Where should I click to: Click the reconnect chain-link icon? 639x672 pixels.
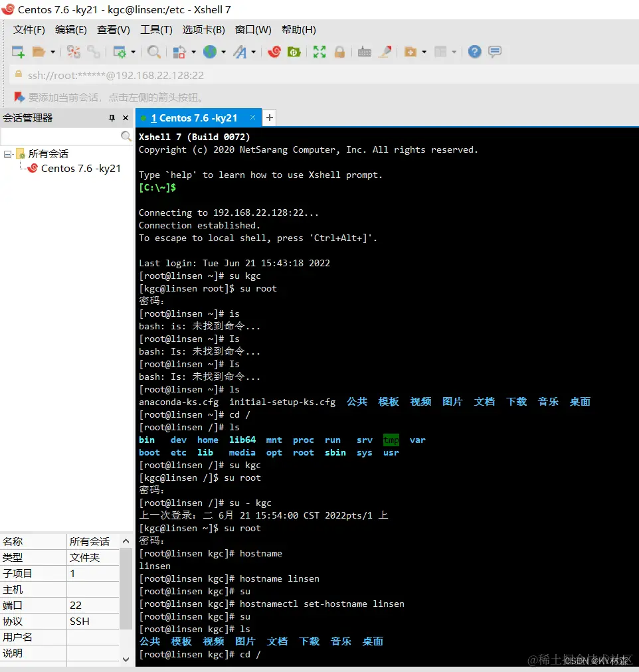tap(94, 52)
